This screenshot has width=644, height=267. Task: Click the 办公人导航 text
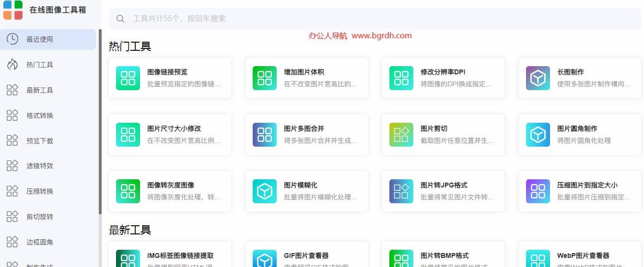pos(328,35)
